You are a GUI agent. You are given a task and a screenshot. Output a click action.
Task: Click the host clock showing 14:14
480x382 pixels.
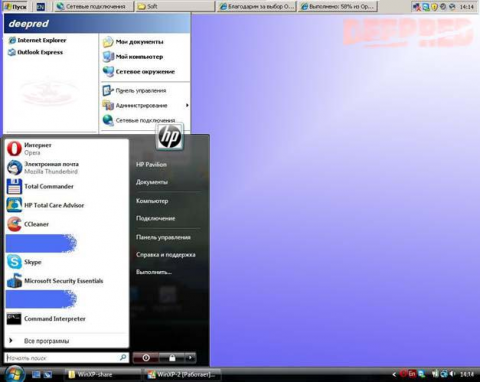(x=467, y=374)
